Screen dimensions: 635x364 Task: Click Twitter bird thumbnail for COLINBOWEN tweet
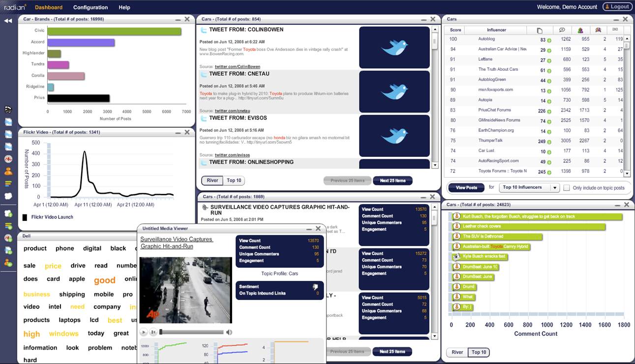tap(394, 48)
